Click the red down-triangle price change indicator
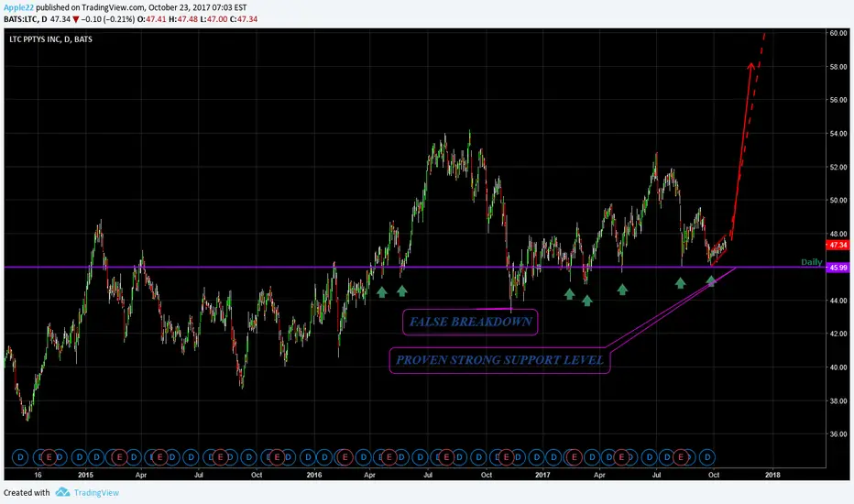Screen dimensions: 854x504 pos(76,19)
